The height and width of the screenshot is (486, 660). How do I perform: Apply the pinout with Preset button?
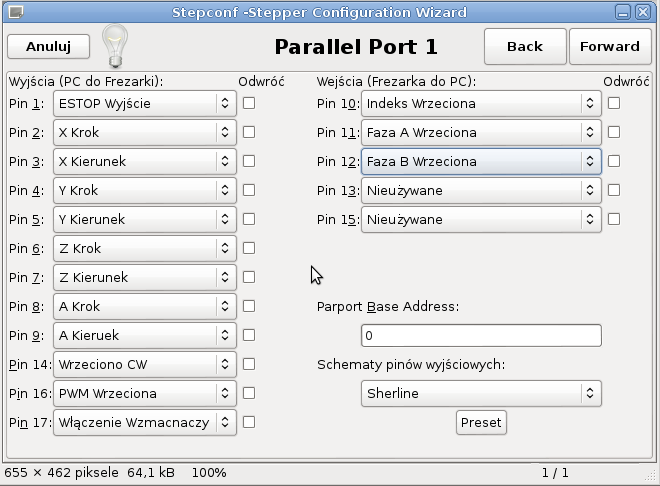click(481, 422)
